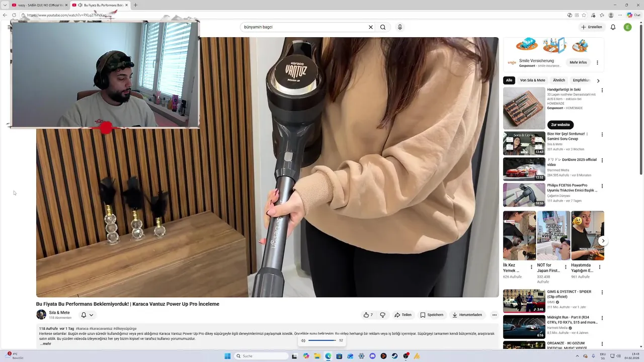Open the Sıla & Mete channel avatar
The width and height of the screenshot is (644, 362).
coord(41,315)
